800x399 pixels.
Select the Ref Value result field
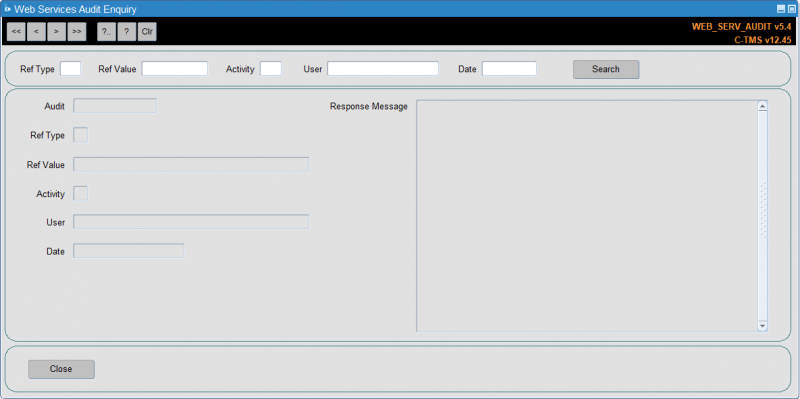(x=191, y=164)
